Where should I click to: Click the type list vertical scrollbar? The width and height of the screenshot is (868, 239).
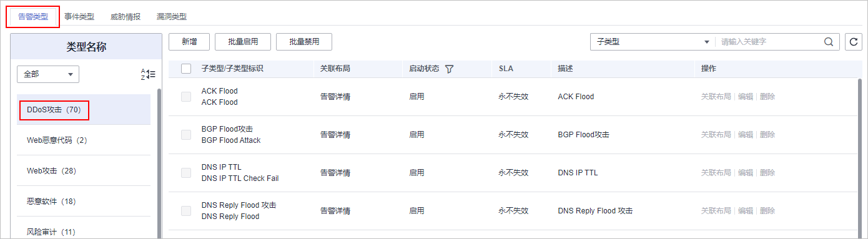[159, 163]
